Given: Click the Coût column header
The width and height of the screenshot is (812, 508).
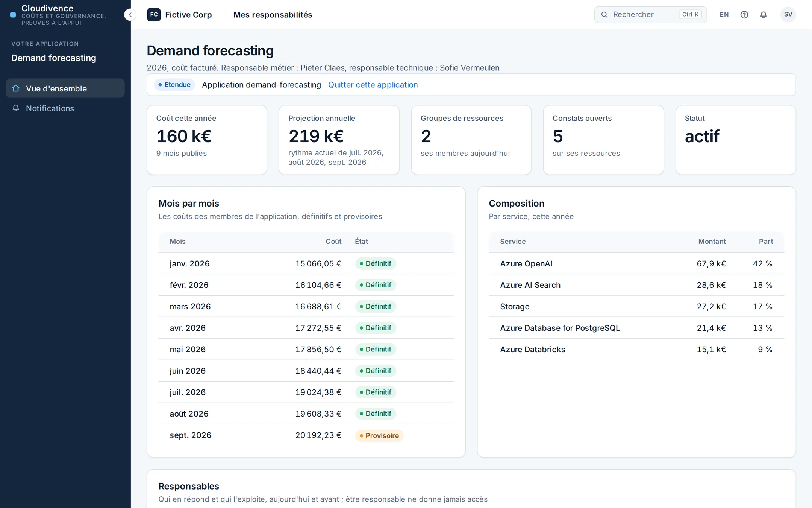Looking at the screenshot, I should point(333,242).
